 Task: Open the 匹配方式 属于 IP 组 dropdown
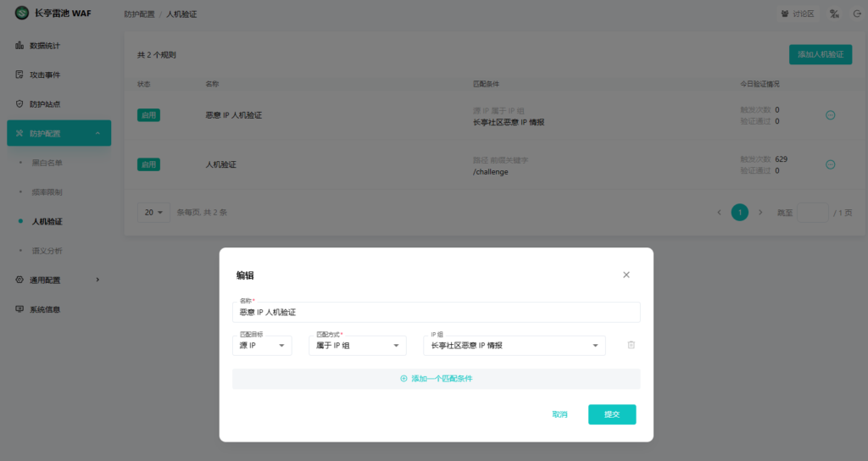tap(358, 346)
